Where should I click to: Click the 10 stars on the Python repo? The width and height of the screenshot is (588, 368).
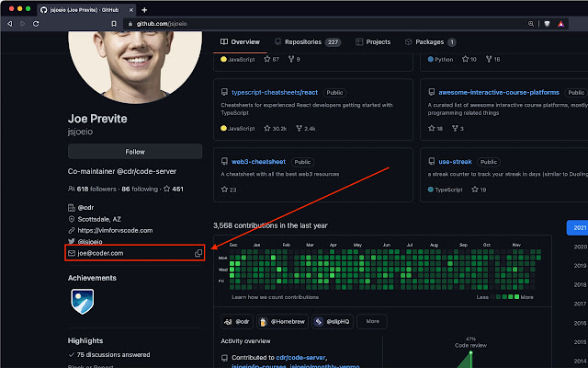click(x=469, y=59)
